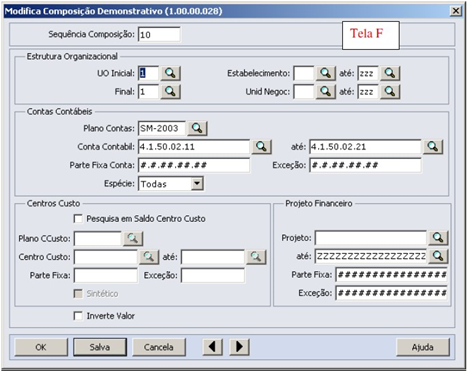Click the Contas Contábeis Exceção field

(365, 165)
